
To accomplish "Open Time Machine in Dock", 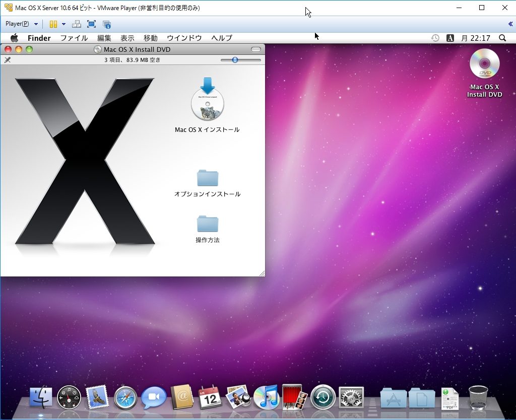I will point(323,397).
